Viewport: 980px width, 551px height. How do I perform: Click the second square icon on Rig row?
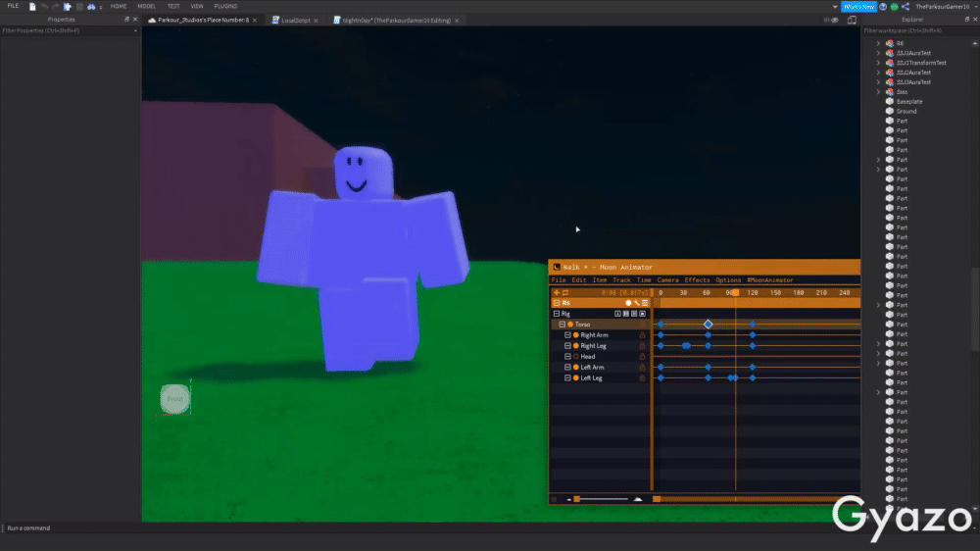(625, 314)
